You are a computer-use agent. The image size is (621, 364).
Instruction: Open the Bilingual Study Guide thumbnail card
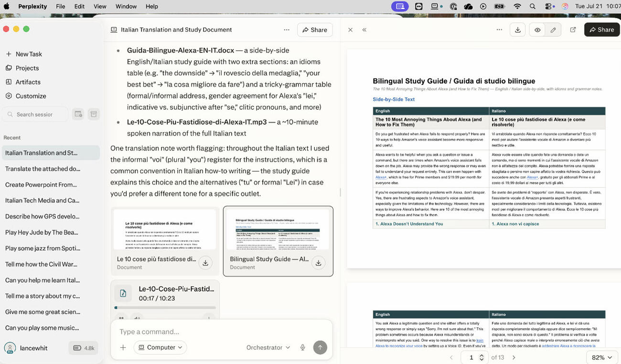click(x=278, y=241)
